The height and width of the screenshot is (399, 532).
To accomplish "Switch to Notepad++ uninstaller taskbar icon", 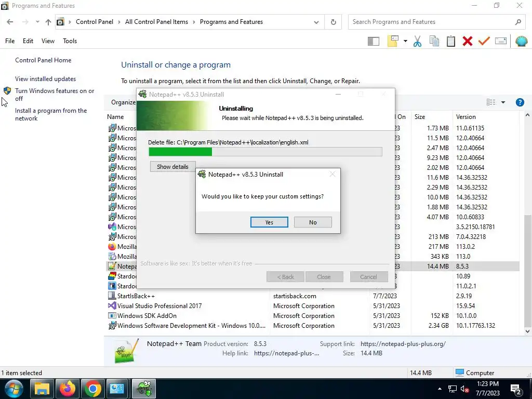I will [x=144, y=389].
